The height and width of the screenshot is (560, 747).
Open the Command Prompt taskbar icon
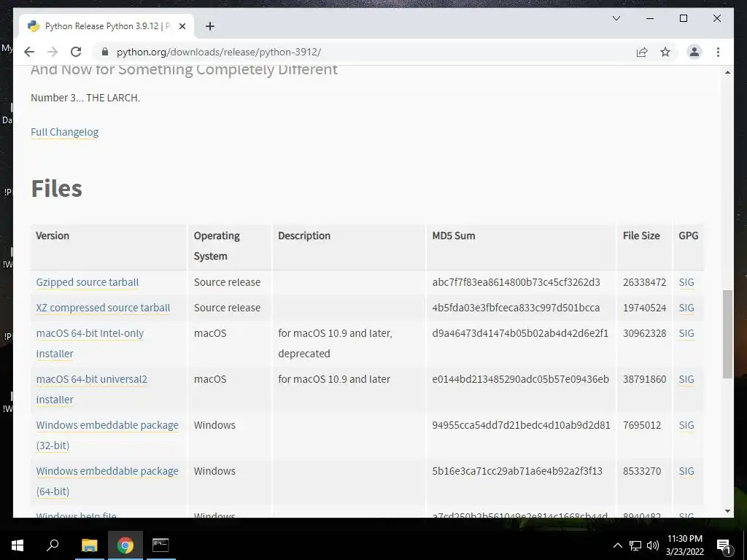(160, 545)
